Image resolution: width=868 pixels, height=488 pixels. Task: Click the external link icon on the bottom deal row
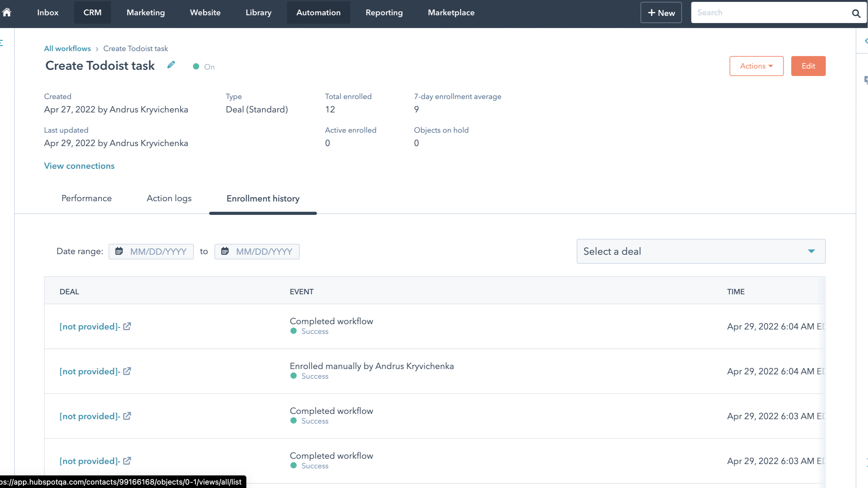click(127, 461)
